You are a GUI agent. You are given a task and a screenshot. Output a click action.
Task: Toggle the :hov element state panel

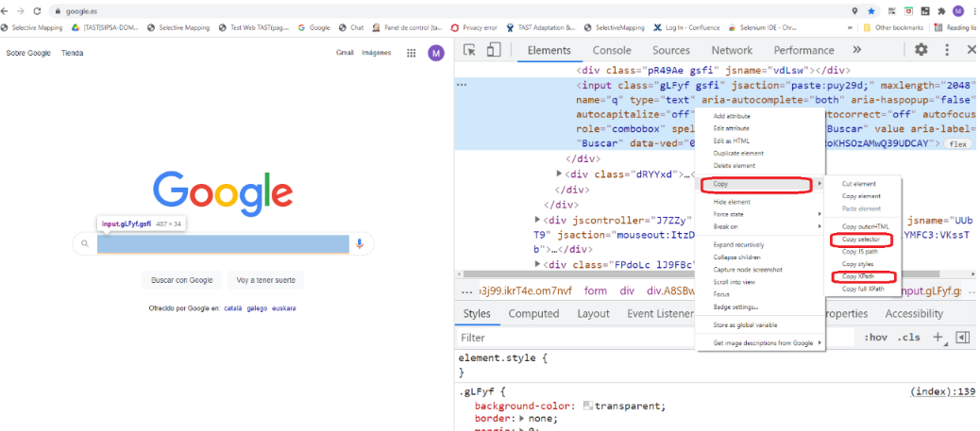pos(876,337)
